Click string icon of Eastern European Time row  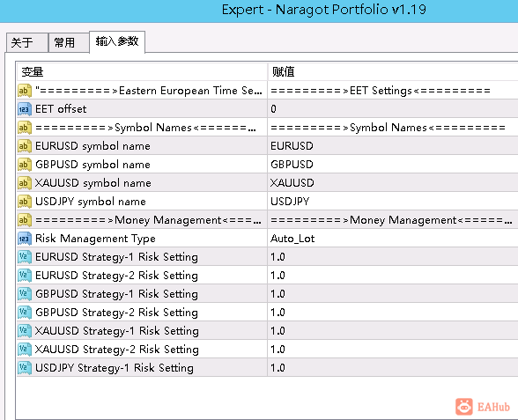click(25, 91)
